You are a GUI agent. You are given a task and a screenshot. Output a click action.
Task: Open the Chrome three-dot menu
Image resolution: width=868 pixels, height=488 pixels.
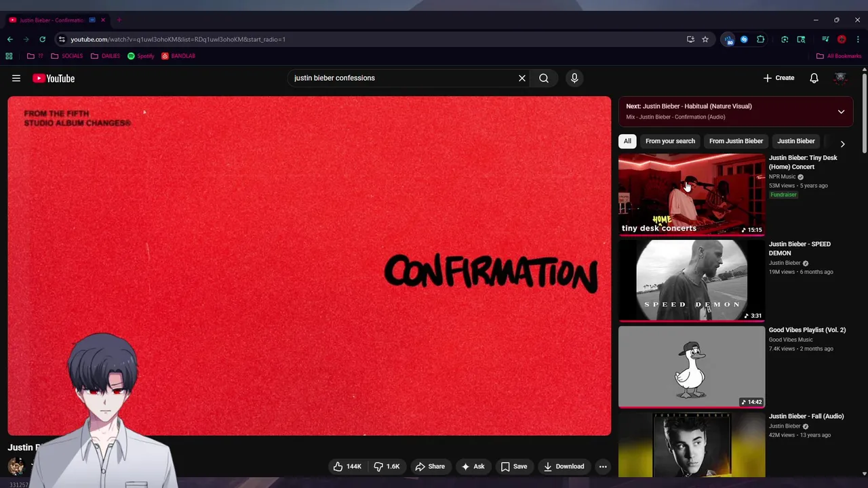(858, 39)
